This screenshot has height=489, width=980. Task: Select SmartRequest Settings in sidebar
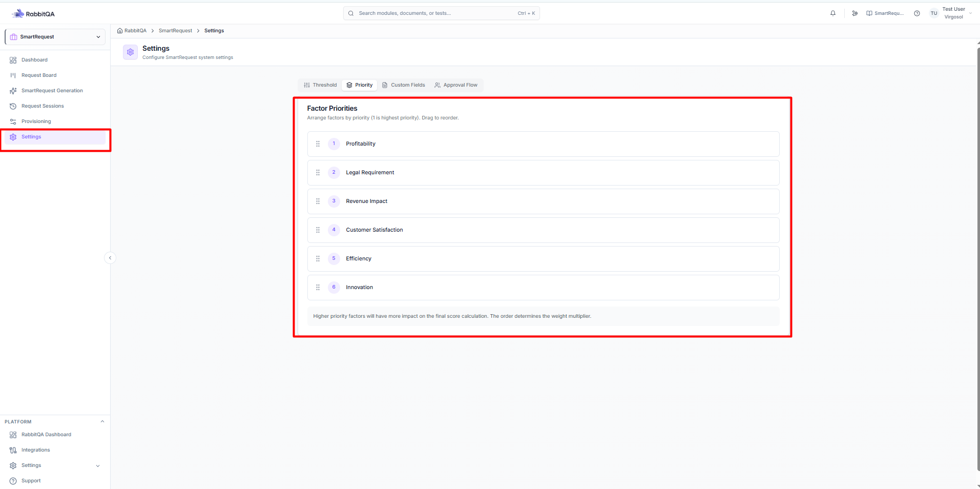55,137
